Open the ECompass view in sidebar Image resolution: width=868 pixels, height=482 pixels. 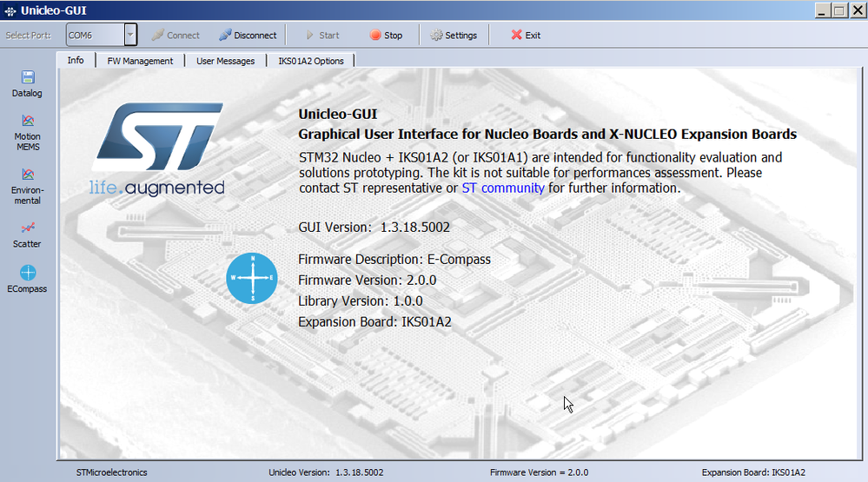[x=28, y=279]
